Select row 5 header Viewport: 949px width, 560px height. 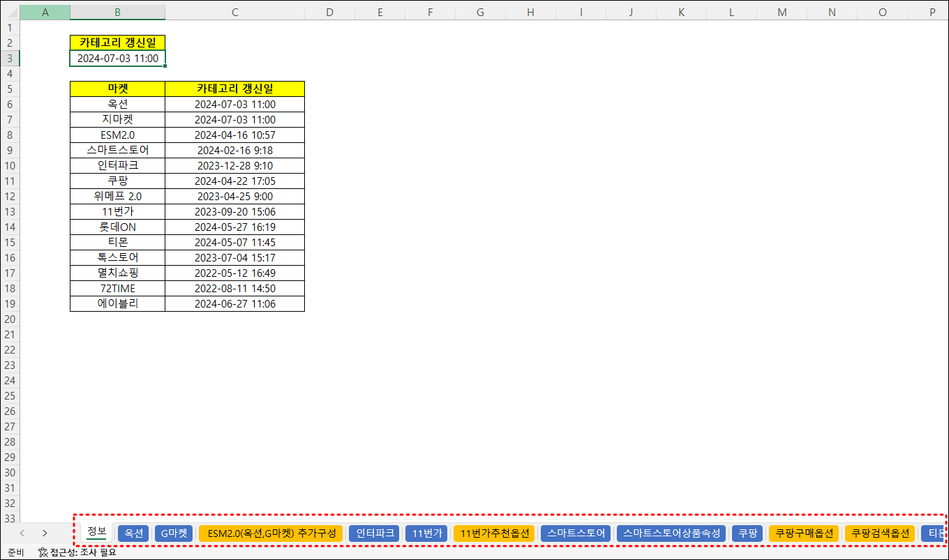point(10,89)
